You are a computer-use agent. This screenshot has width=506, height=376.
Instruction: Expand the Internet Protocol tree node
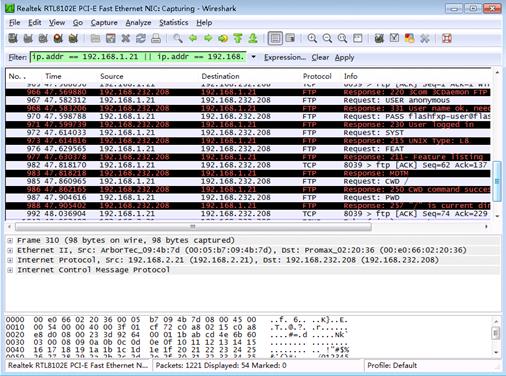pyautogui.click(x=10, y=260)
